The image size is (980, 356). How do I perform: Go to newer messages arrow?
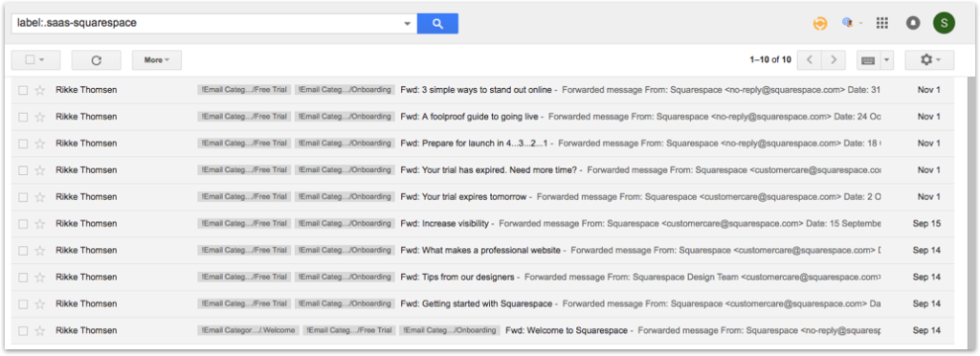(x=810, y=60)
